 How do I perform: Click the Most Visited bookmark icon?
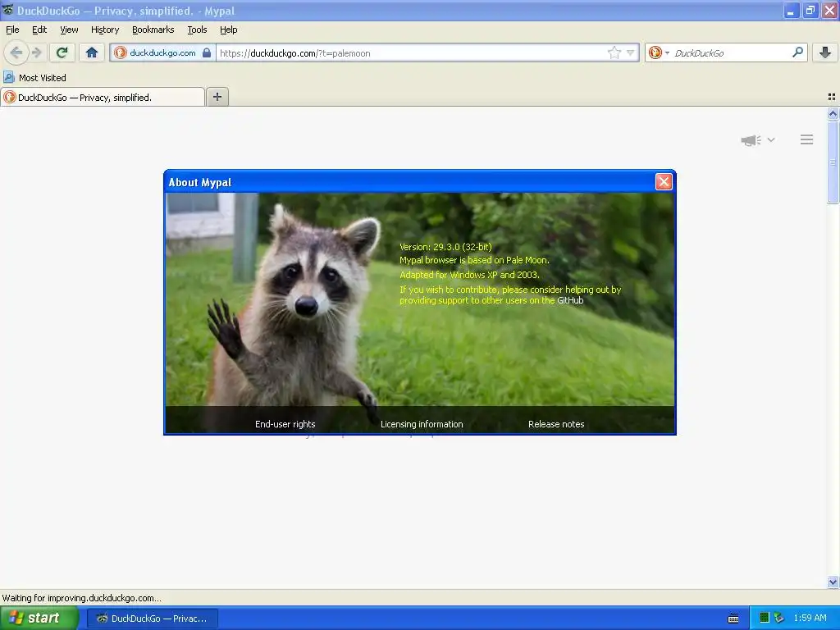[x=8, y=77]
